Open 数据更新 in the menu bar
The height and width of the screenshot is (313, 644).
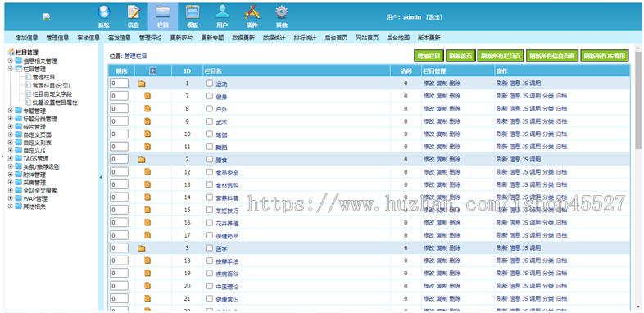coord(243,38)
